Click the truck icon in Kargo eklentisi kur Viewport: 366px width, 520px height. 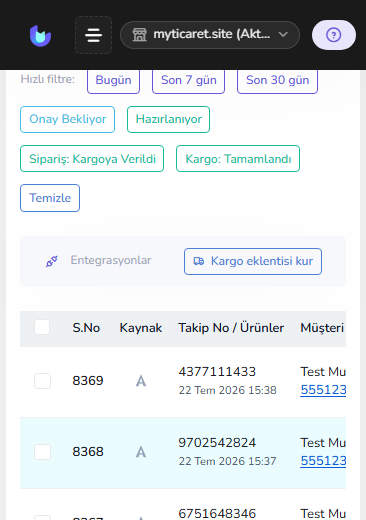199,261
